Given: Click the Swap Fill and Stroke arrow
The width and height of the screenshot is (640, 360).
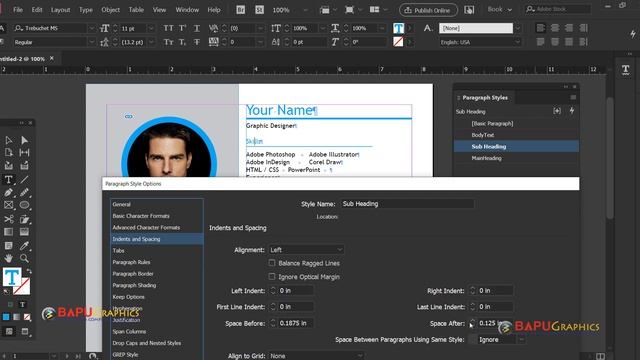Looking at the screenshot, I should coord(29,271).
